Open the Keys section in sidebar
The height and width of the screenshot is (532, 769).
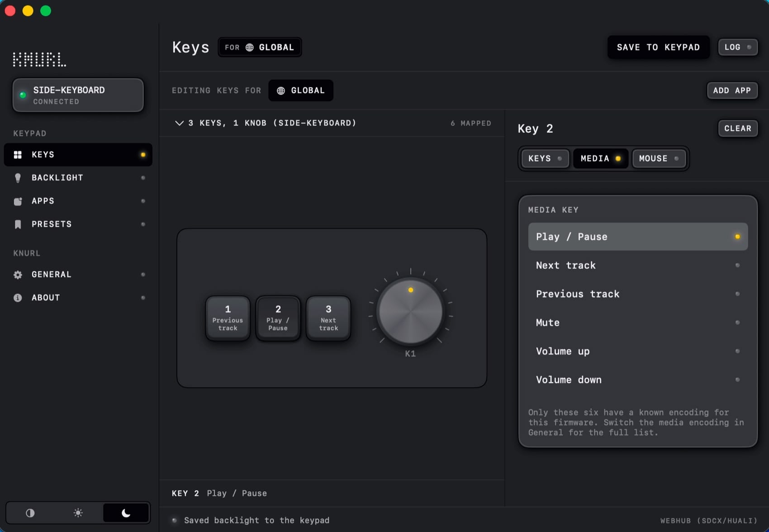point(78,155)
